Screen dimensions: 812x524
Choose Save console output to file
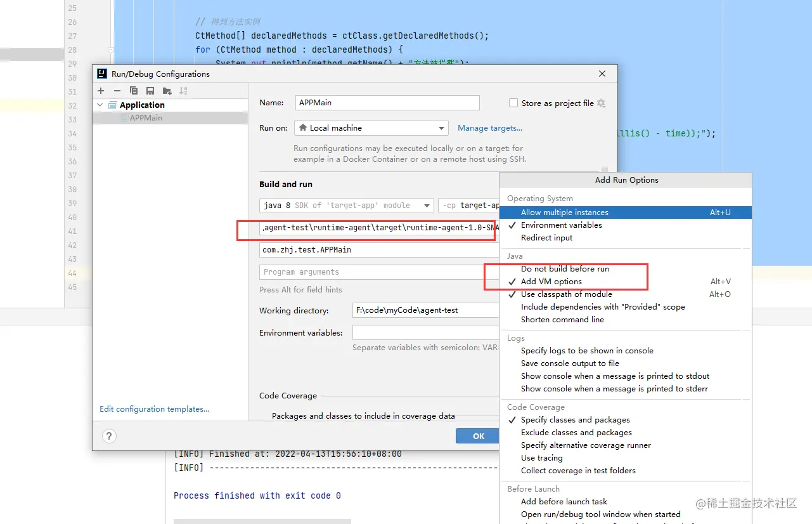[626, 364]
